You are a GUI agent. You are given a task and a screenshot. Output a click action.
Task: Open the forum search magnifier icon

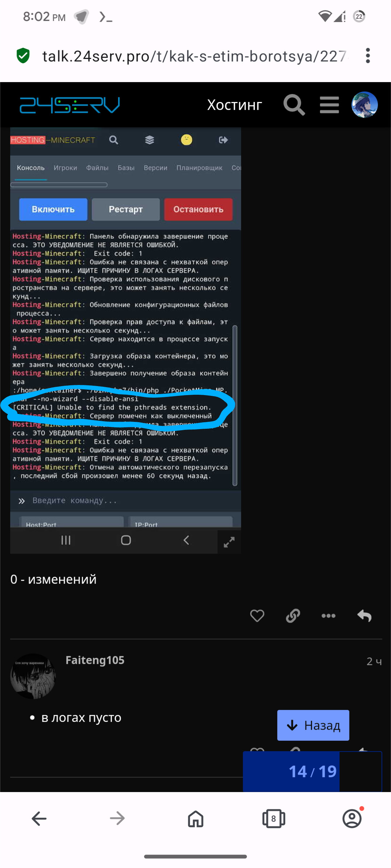pyautogui.click(x=294, y=105)
